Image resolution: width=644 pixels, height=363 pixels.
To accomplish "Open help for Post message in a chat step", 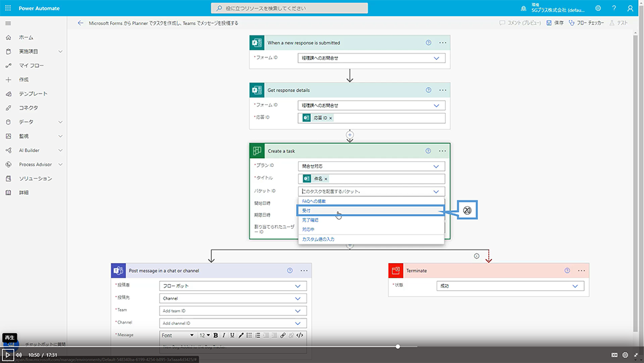I will (290, 271).
